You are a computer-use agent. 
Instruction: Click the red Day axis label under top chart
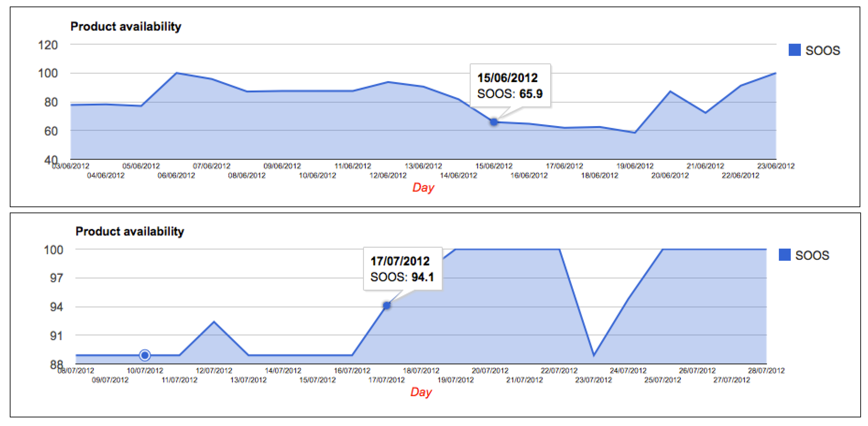click(423, 187)
